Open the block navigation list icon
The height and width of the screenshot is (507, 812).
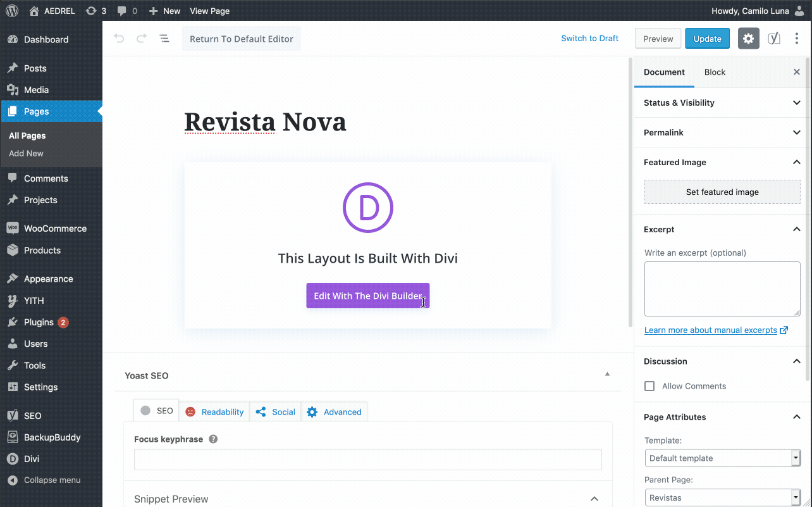(x=164, y=39)
